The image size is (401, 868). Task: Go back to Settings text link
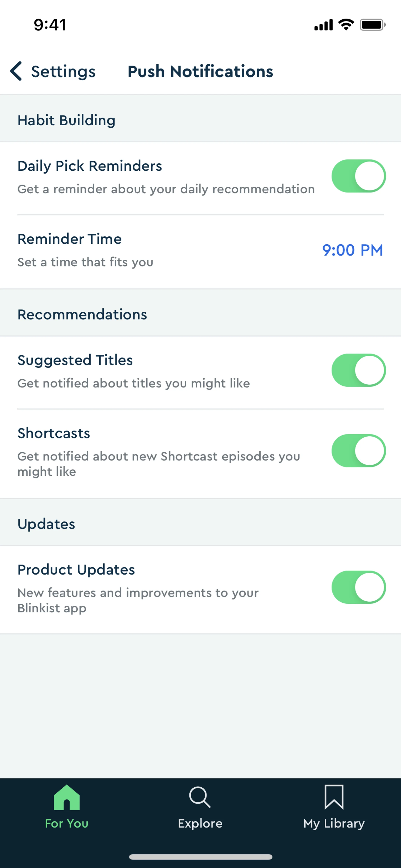click(63, 71)
